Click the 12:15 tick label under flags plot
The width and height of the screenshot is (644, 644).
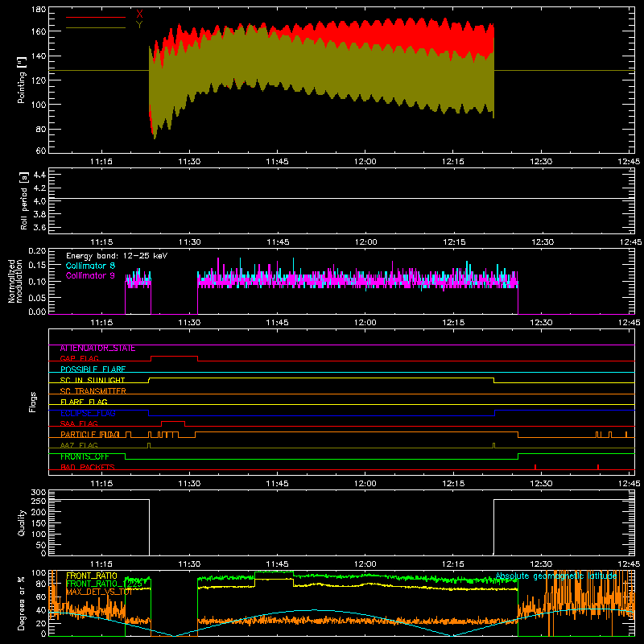coord(453,484)
